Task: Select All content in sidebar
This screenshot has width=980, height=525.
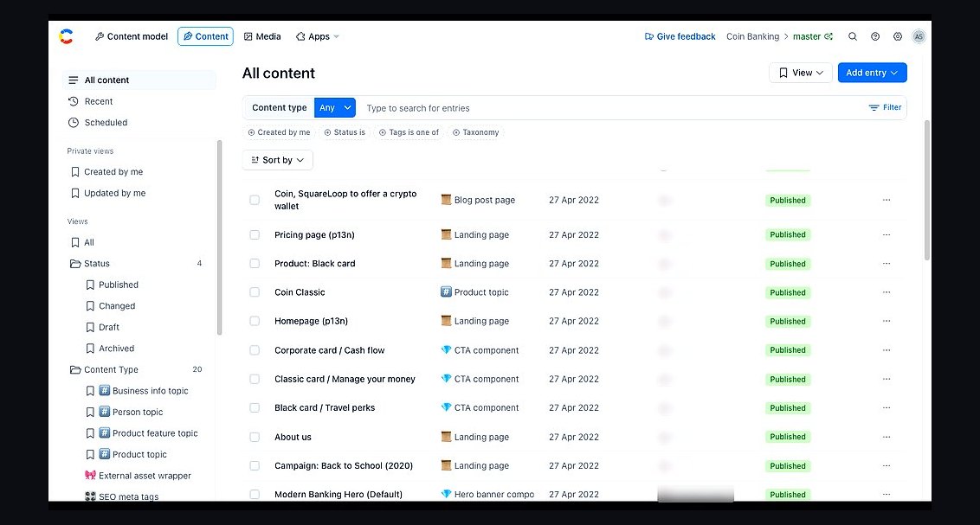Action: pyautogui.click(x=140, y=80)
